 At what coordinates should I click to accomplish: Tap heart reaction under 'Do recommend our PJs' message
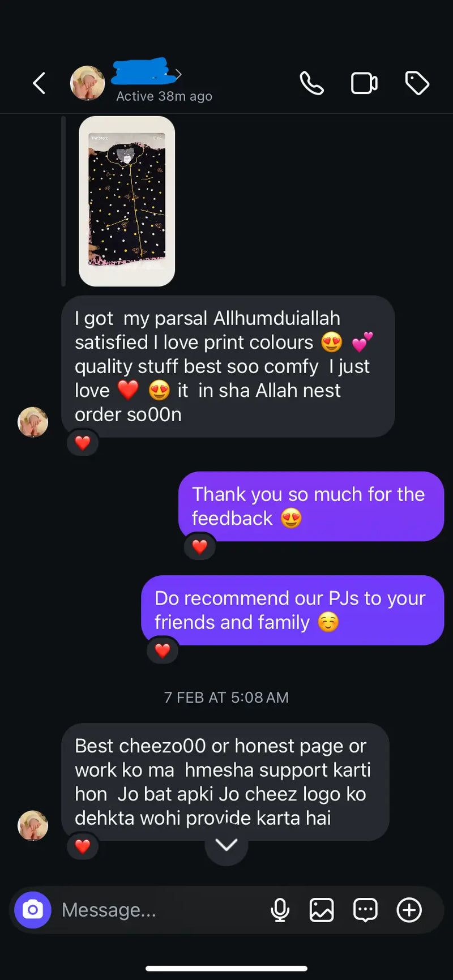[x=163, y=651]
